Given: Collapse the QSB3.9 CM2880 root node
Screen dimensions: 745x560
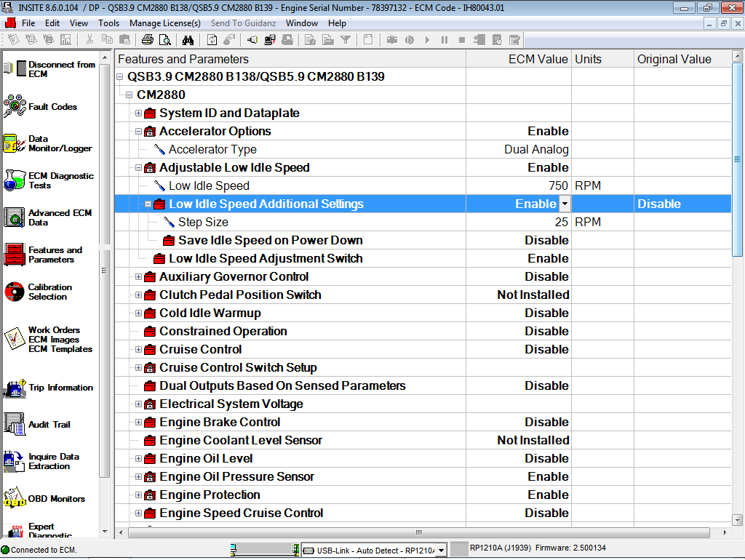Looking at the screenshot, I should click(x=120, y=76).
